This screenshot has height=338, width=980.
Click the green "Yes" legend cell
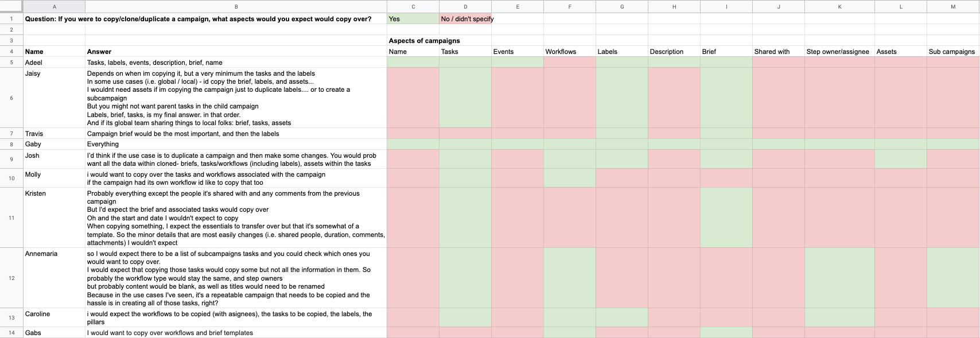click(x=413, y=19)
